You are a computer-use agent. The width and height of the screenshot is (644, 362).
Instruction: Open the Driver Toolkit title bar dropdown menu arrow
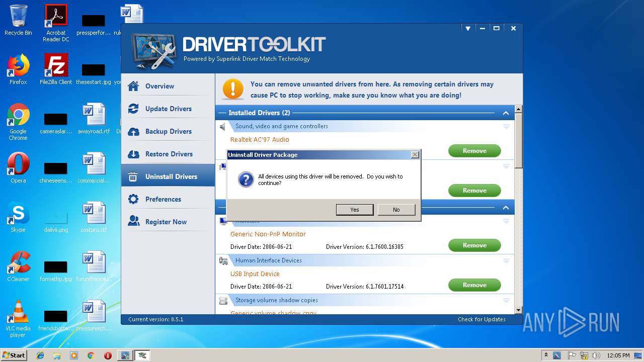click(468, 29)
